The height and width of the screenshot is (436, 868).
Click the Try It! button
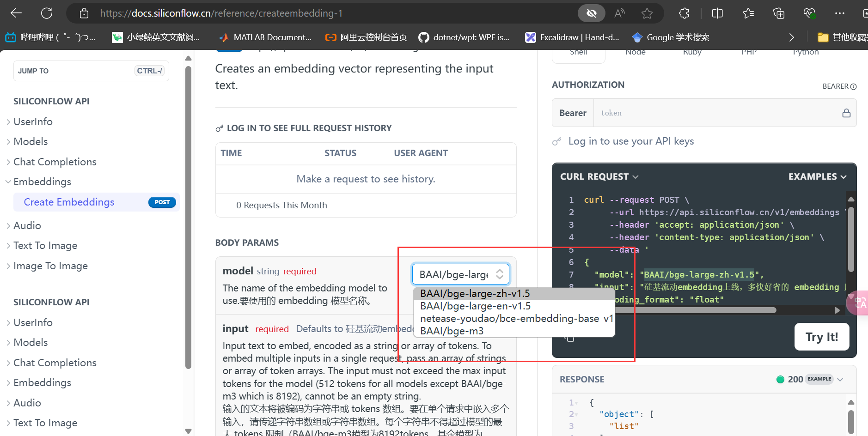click(x=822, y=337)
